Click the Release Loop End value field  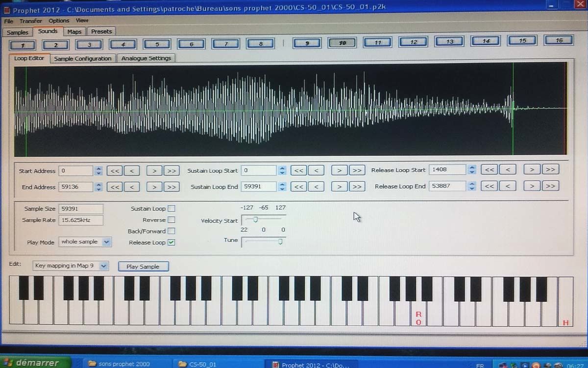[447, 186]
